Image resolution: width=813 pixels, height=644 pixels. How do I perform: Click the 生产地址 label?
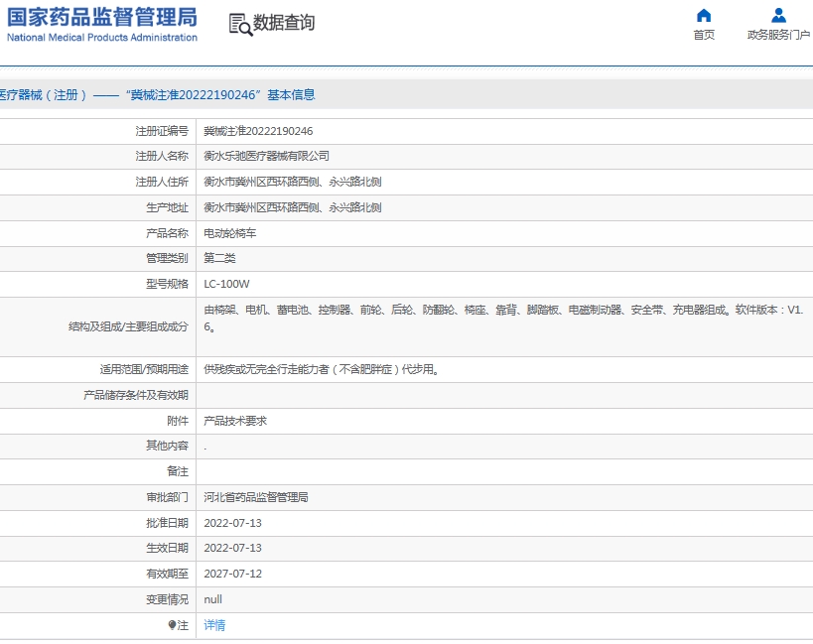167,207
